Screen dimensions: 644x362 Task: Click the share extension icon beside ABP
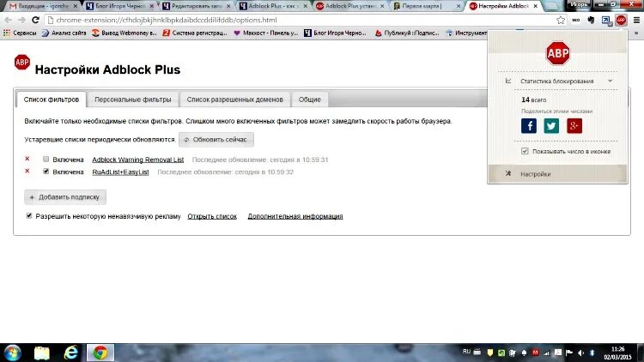[606, 20]
